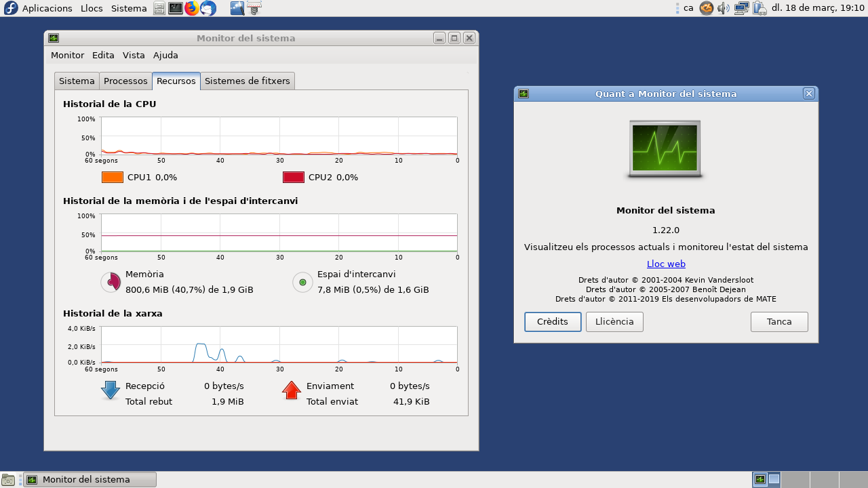Click the Crèdits button
Viewport: 868px width, 488px height.
[x=553, y=322]
